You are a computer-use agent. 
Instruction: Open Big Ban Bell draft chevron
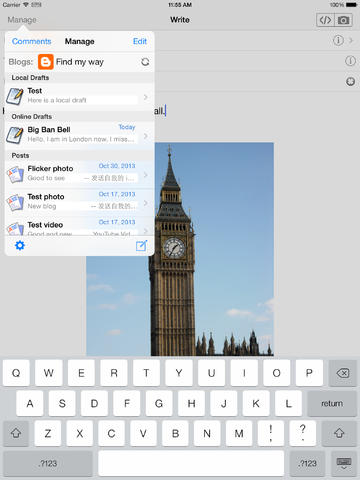click(146, 136)
